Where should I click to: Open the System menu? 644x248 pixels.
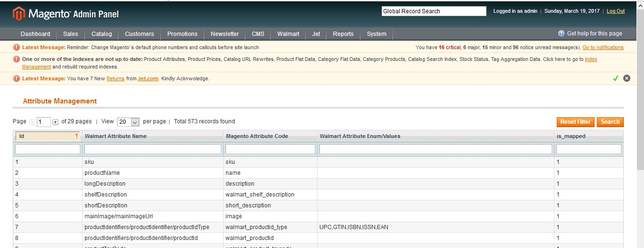376,34
